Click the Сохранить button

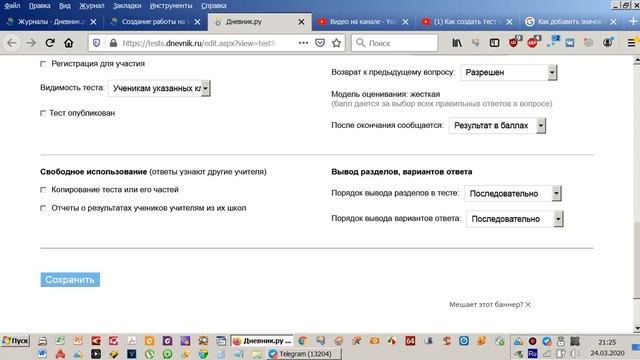tap(70, 280)
